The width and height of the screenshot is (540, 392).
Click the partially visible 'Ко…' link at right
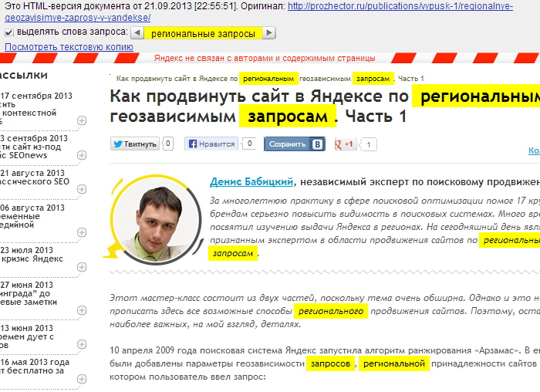coord(534,150)
